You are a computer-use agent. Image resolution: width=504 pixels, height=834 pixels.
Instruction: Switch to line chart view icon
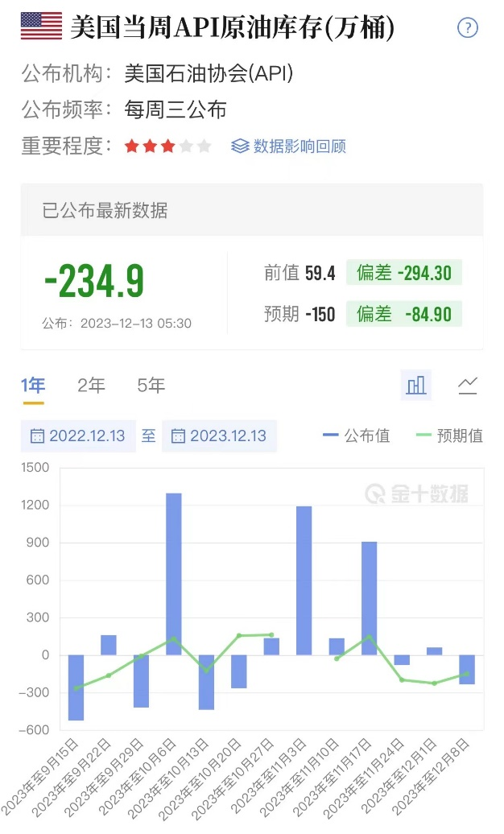(468, 385)
